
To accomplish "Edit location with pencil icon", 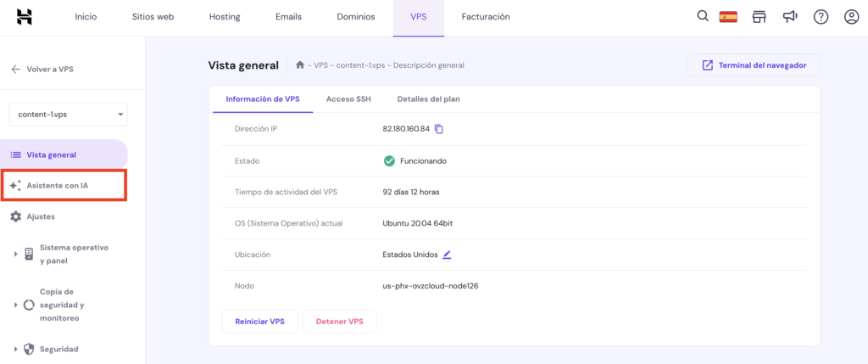I will pyautogui.click(x=447, y=255).
